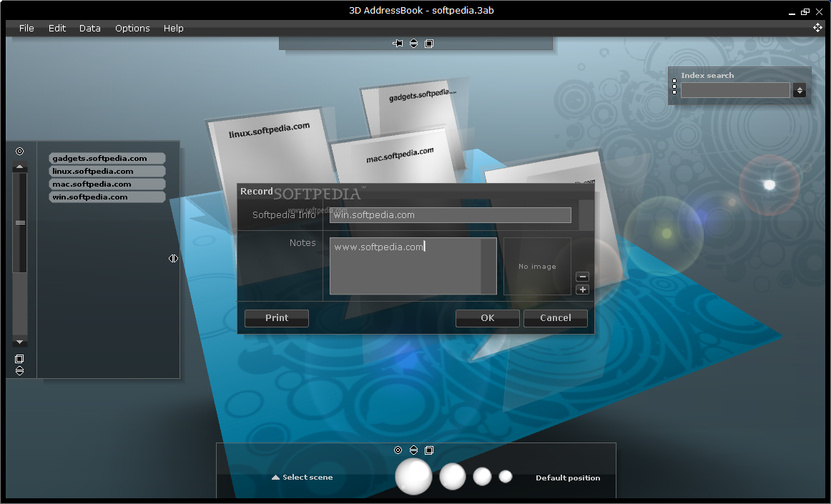The image size is (831, 504).
Task: Click the list scrollbar thumb handle
Action: point(20,222)
